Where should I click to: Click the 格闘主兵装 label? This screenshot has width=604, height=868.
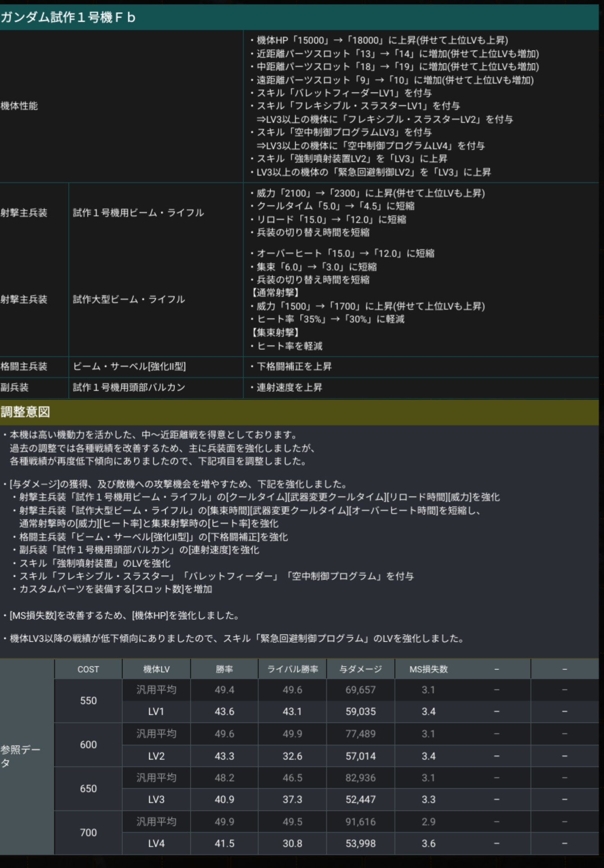point(23,367)
